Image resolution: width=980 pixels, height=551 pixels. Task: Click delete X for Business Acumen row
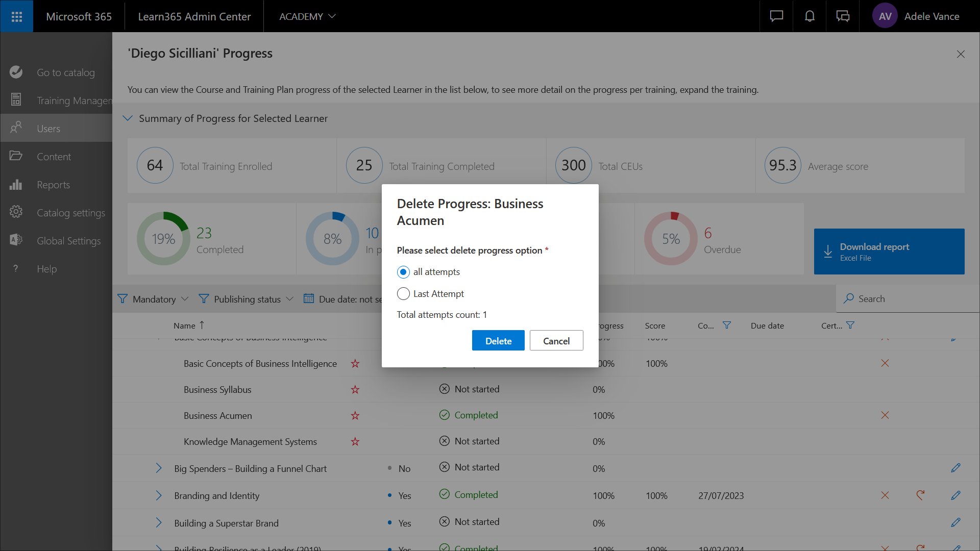(x=885, y=415)
